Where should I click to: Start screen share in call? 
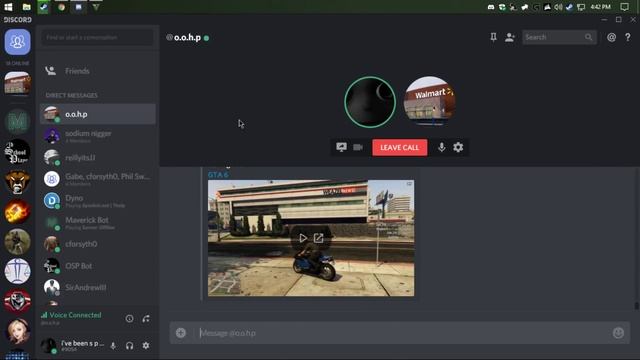click(x=341, y=147)
